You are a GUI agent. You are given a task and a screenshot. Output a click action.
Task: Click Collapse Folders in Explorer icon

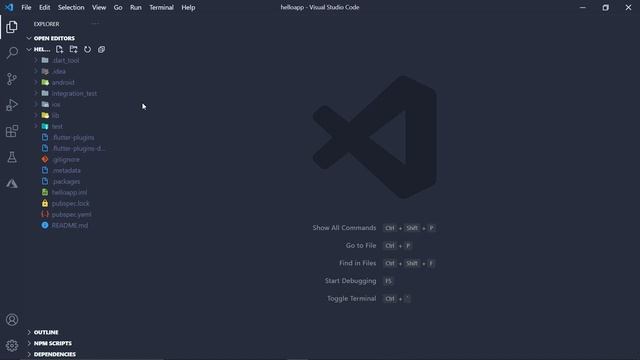point(101,49)
